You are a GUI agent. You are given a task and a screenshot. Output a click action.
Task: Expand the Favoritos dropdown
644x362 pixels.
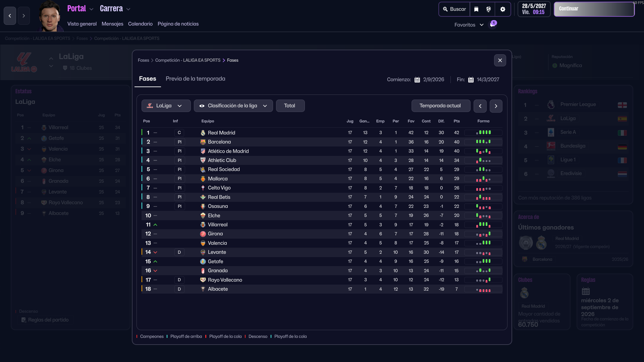coord(469,25)
